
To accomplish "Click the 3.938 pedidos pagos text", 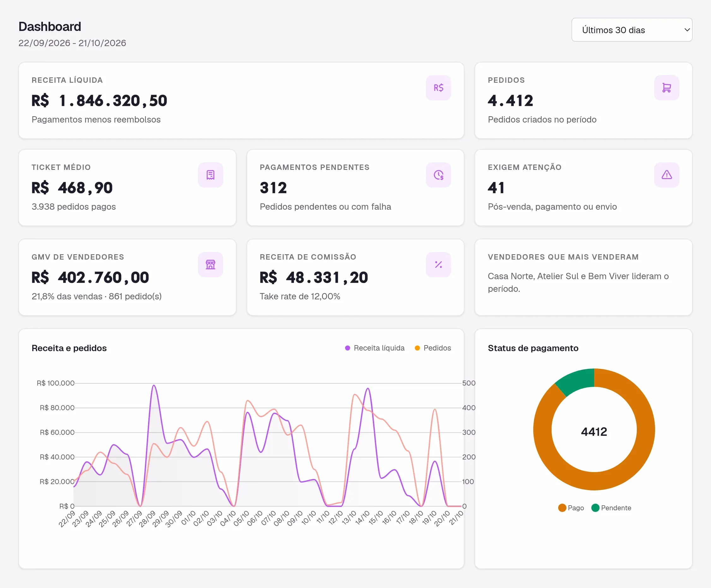I will [74, 207].
